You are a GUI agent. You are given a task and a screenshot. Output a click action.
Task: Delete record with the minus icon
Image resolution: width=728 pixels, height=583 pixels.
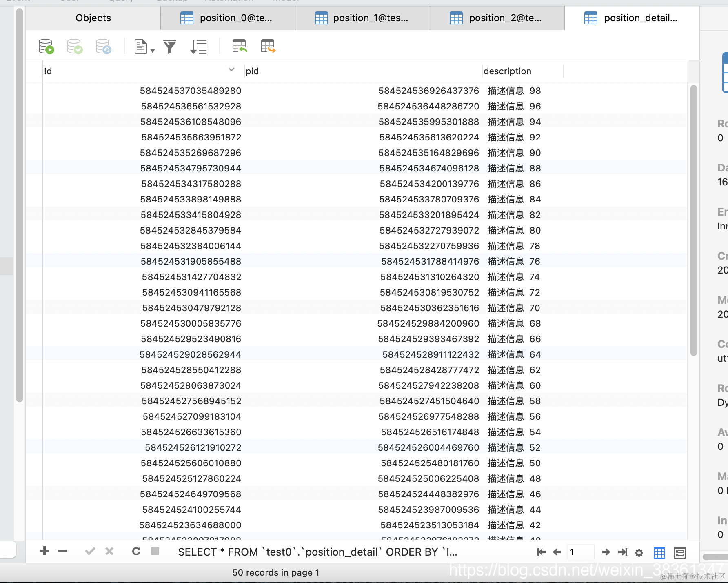(62, 551)
